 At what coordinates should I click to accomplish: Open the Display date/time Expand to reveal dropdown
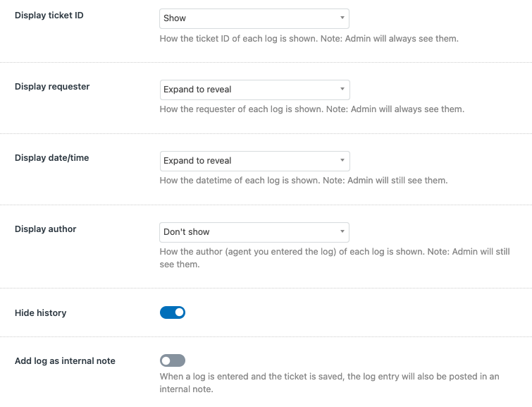point(254,161)
